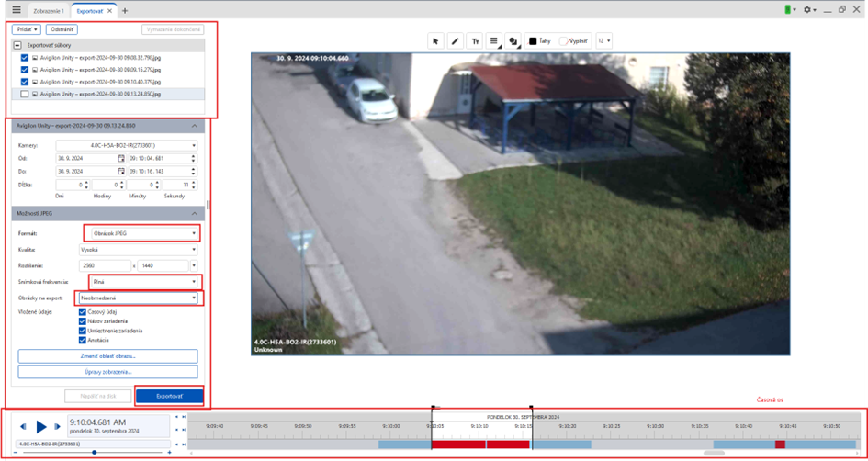Open a new tab with plus
Image resolution: width=868 pixels, height=461 pixels.
pyautogui.click(x=125, y=11)
